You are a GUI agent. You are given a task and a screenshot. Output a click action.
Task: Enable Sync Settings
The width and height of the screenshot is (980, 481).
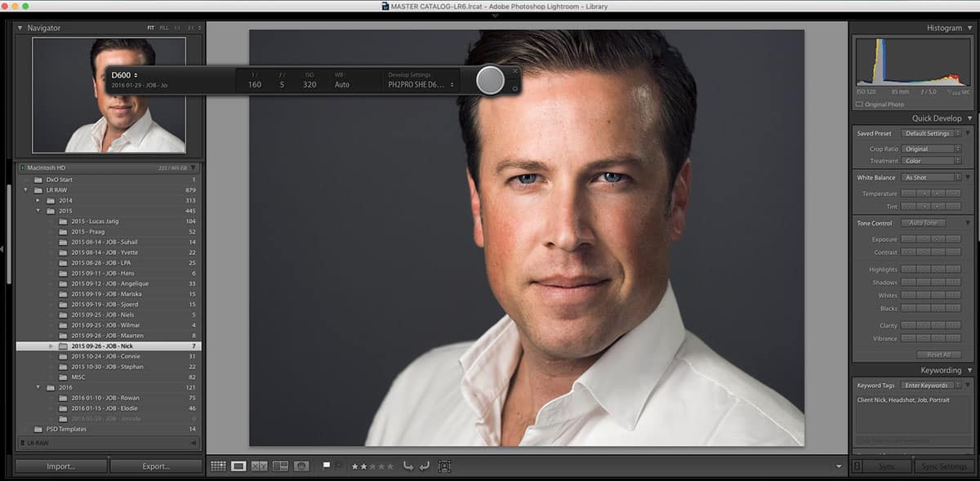pyautogui.click(x=944, y=465)
